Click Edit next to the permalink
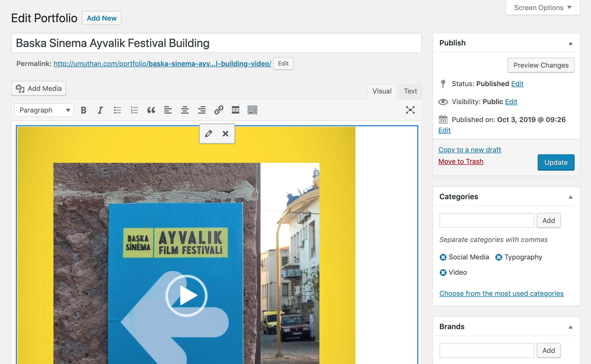 click(x=283, y=63)
